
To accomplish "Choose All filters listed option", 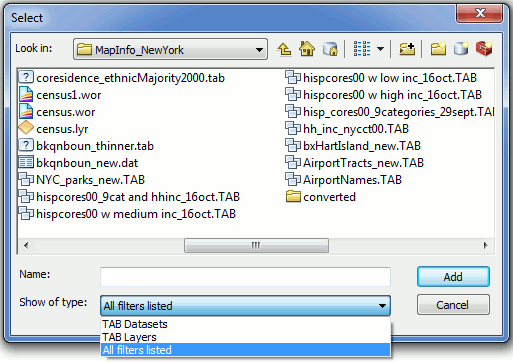I will tap(245, 350).
